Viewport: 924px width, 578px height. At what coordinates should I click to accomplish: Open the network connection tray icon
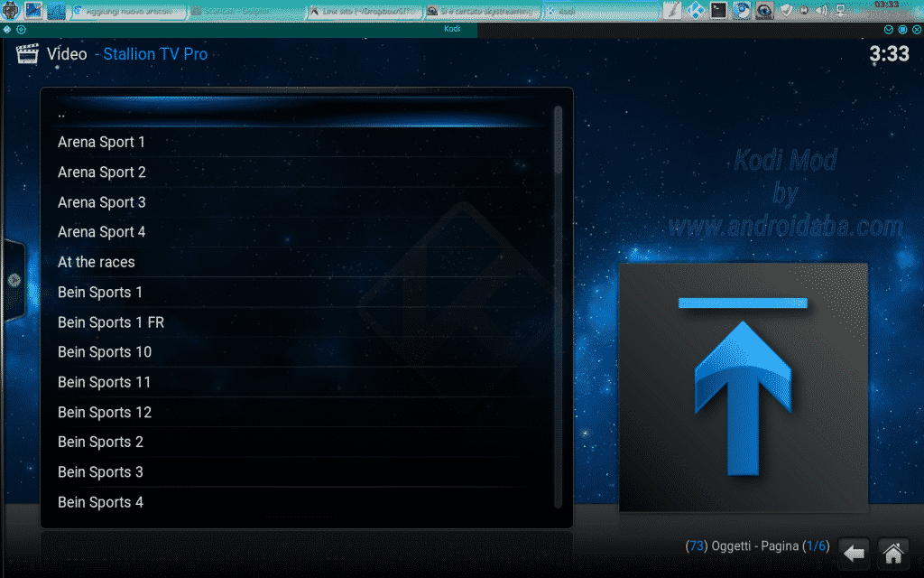840,10
